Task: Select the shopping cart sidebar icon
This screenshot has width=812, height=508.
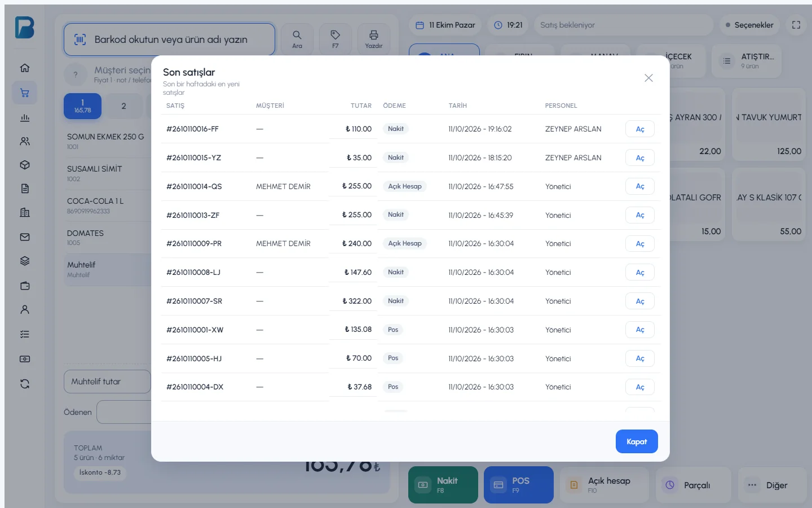Action: tap(25, 93)
